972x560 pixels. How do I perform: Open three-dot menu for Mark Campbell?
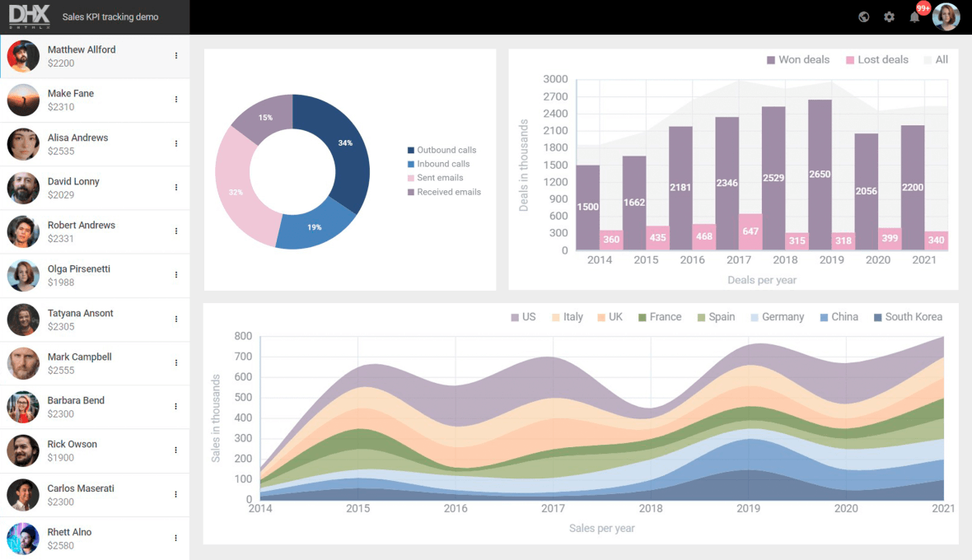tap(176, 362)
